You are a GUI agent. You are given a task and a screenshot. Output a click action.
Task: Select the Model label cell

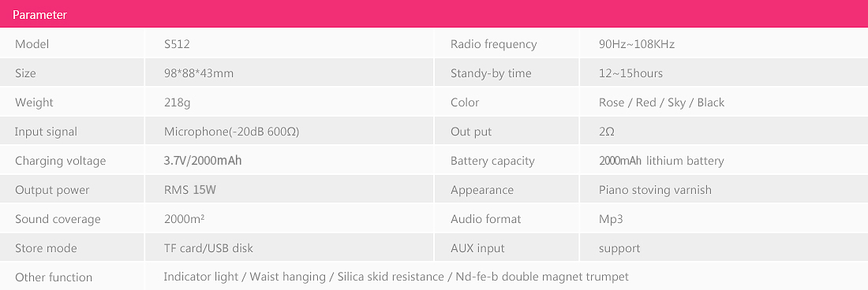tap(72, 44)
